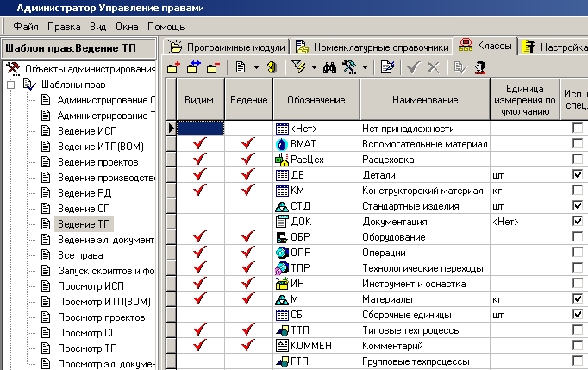Switch to the Настройка tab
Image resolution: width=588 pixels, height=370 pixels.
pyautogui.click(x=554, y=47)
